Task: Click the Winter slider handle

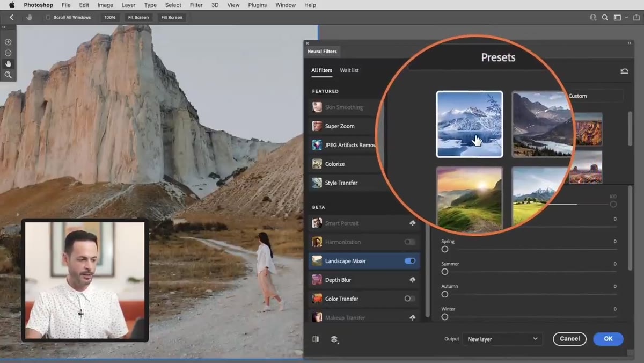Action: click(445, 317)
